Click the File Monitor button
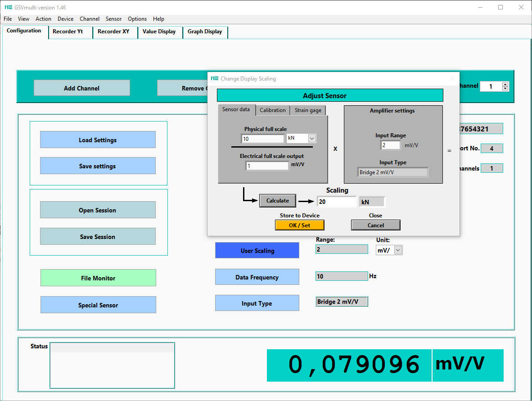 98,278
